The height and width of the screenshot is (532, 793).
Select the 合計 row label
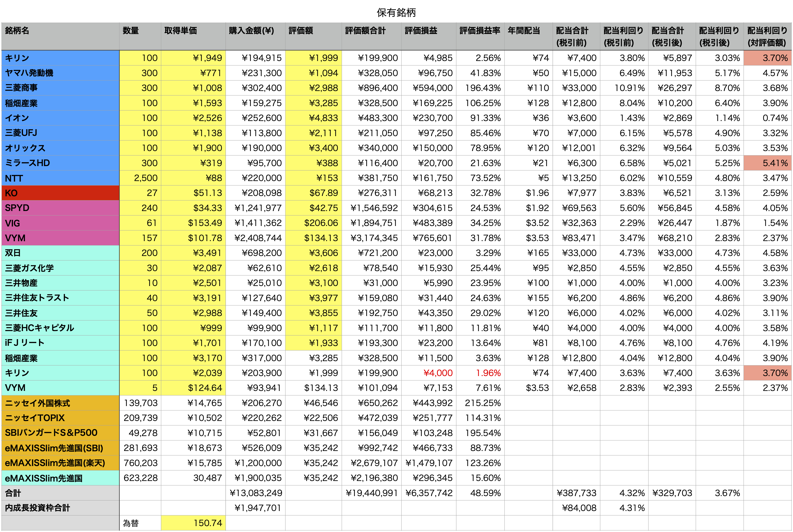coord(60,493)
